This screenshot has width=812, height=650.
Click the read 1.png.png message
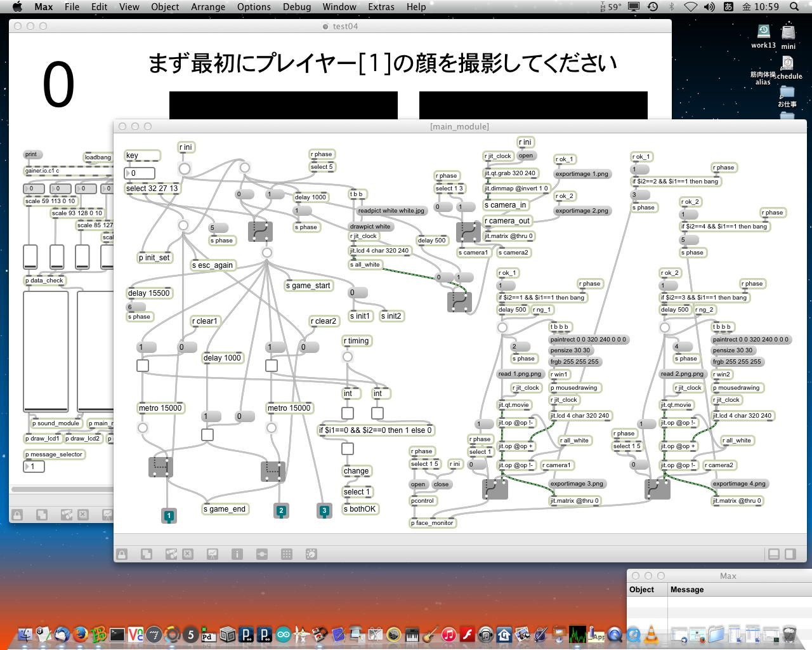(x=520, y=374)
